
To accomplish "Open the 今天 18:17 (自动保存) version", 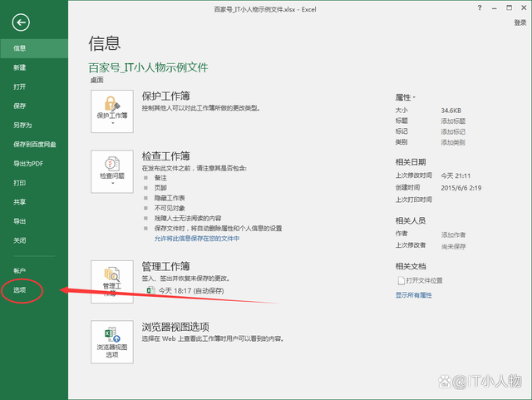I will [x=191, y=291].
